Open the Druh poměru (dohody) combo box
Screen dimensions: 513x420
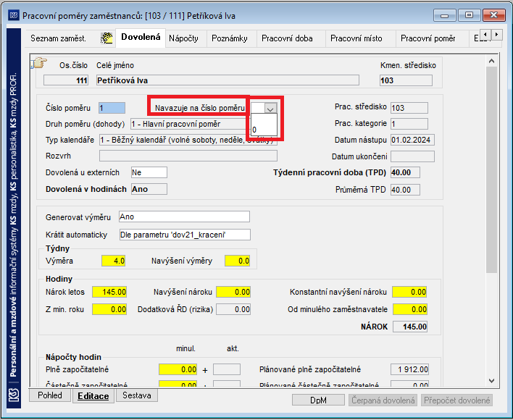tap(189, 125)
